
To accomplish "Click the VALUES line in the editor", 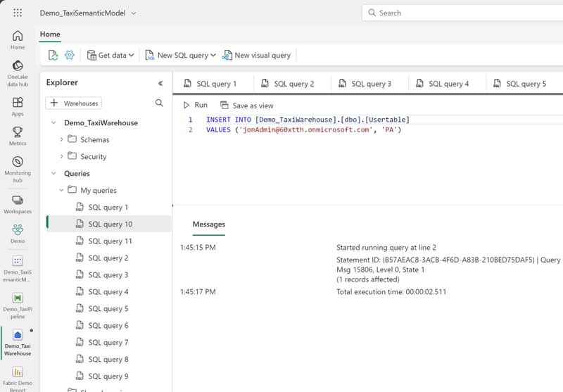I will coord(303,129).
